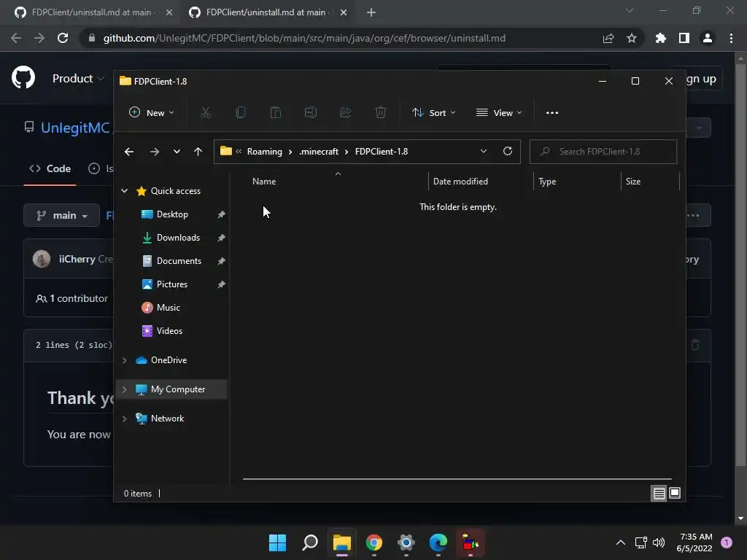Open Windows Start menu
Image resolution: width=747 pixels, height=560 pixels.
tap(277, 542)
